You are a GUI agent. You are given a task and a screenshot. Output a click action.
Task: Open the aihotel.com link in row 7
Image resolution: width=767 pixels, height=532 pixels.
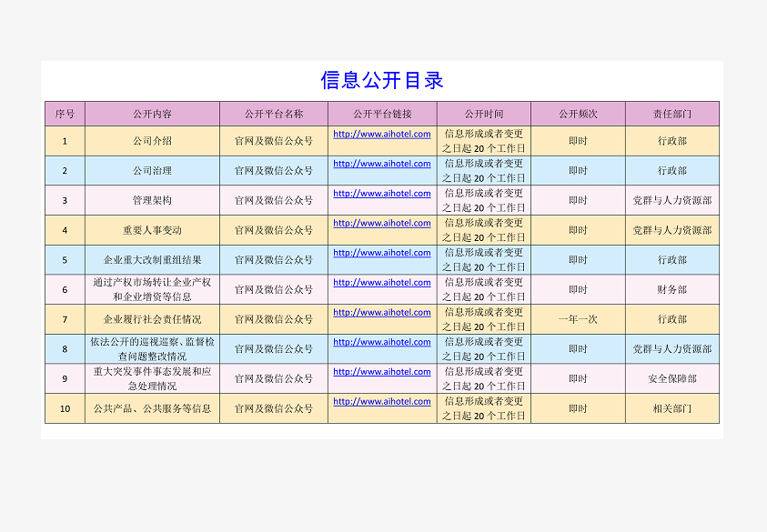tap(382, 313)
